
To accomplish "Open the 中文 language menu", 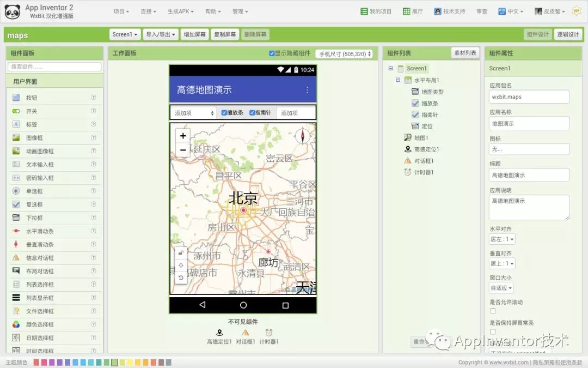I will (x=511, y=11).
